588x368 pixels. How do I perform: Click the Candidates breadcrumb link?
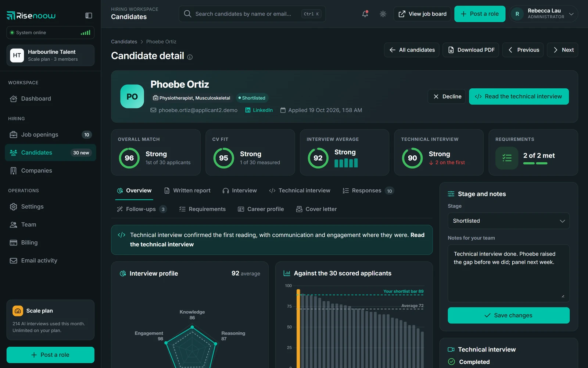click(124, 42)
